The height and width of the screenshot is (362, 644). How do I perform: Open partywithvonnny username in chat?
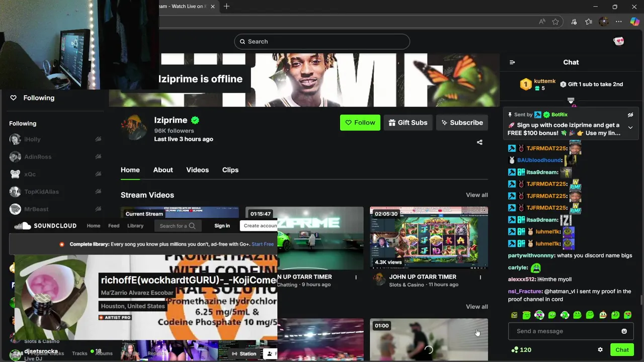click(531, 255)
